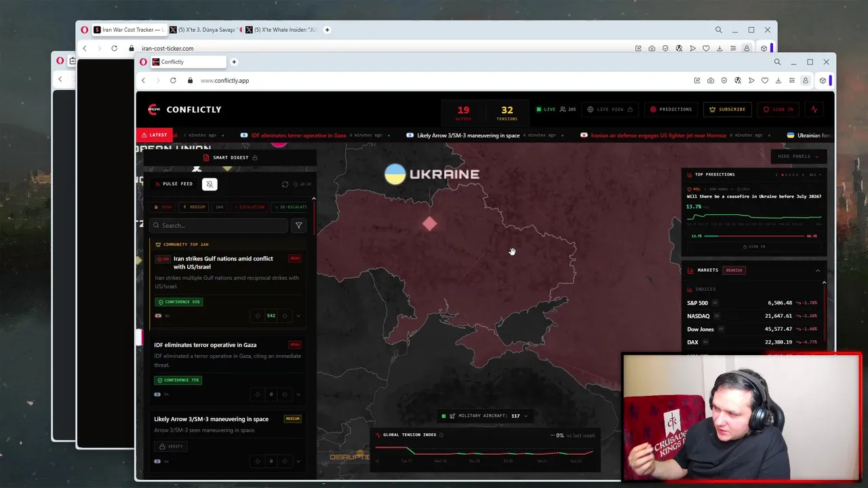868x488 pixels.
Task: Upvote the Arrow 3/SM-3 maneuvering story
Action: pos(257,462)
